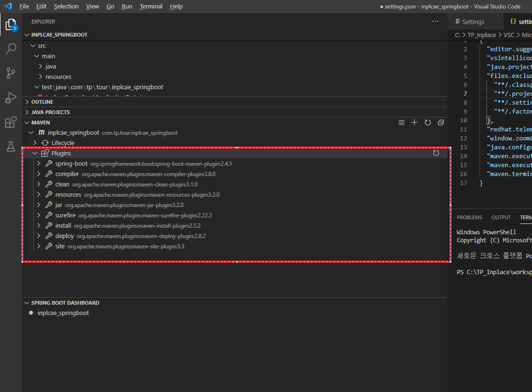
Task: Collapse the src folder
Action: click(x=33, y=46)
